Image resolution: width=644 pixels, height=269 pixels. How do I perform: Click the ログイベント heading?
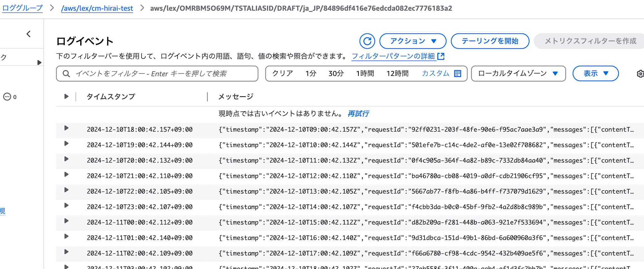click(x=85, y=41)
